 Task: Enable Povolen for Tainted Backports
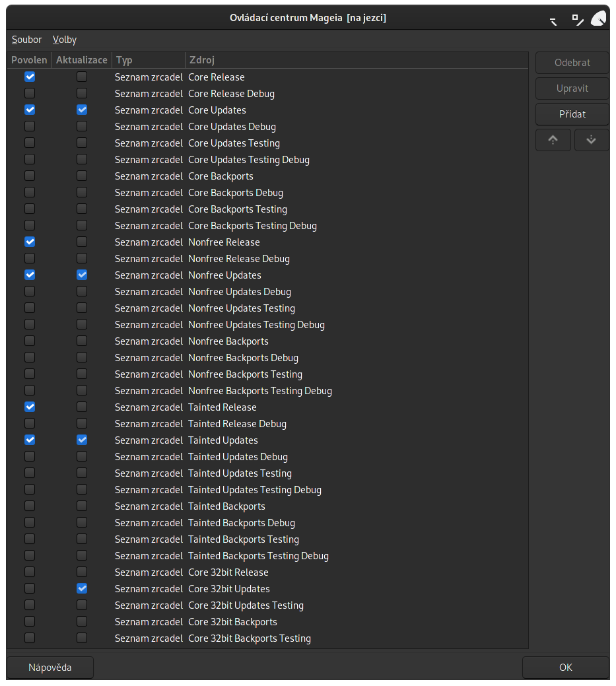[30, 506]
